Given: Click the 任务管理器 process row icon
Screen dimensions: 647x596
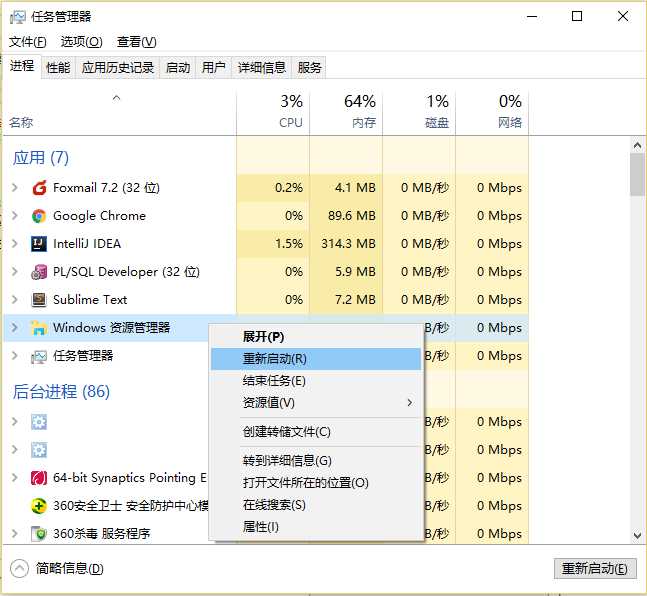Looking at the screenshot, I should coord(39,356).
